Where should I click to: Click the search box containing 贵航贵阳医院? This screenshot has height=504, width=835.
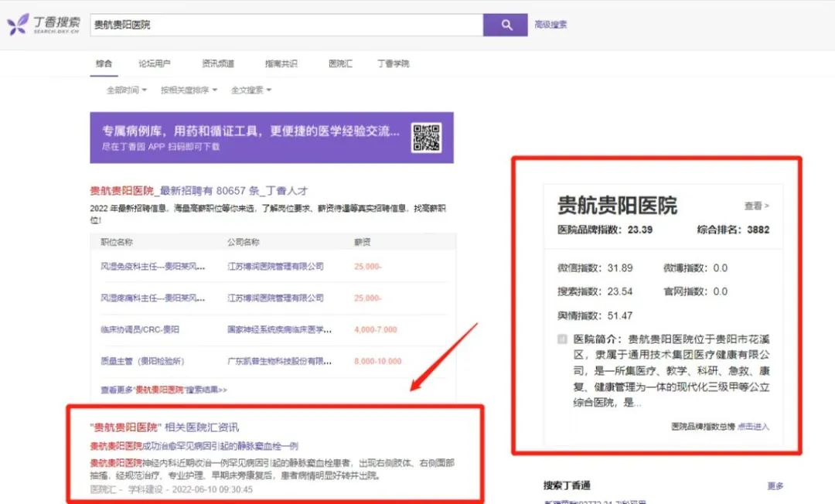[287, 25]
